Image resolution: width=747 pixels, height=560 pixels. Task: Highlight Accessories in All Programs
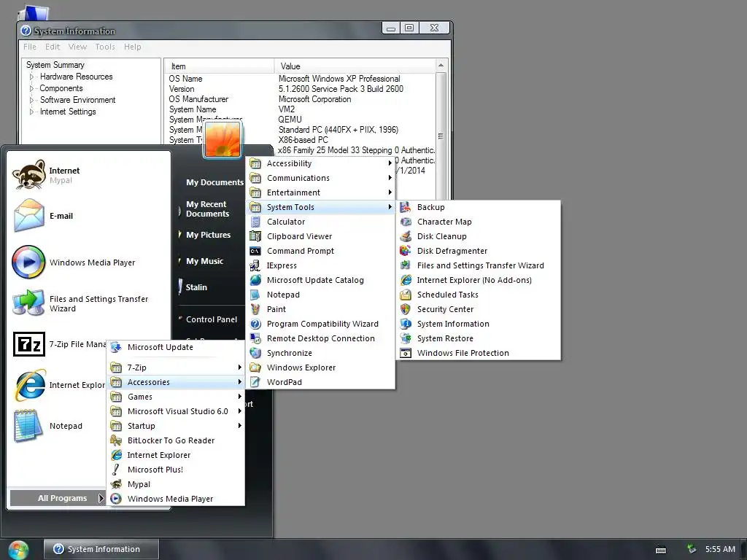tap(175, 382)
